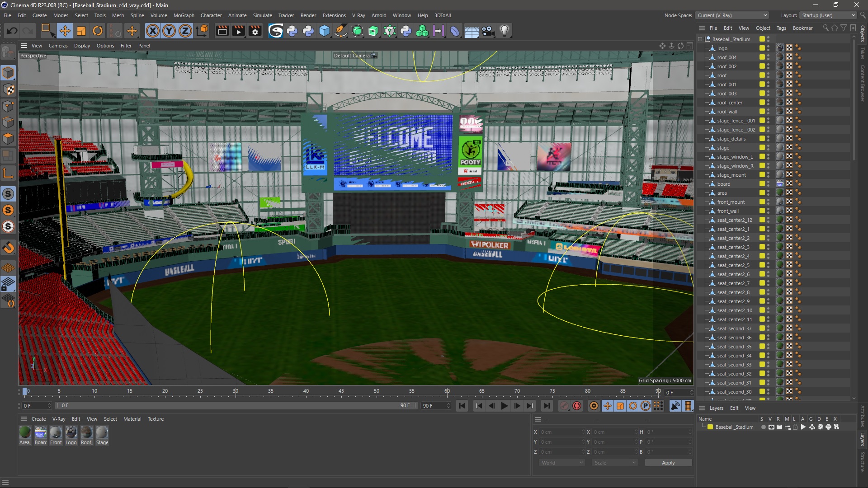Toggle Y axis lock
This screenshot has height=488, width=868.
169,31
